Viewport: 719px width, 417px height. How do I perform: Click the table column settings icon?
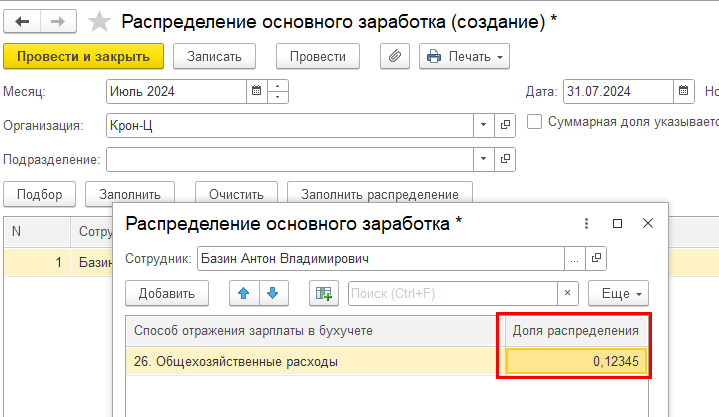[324, 293]
